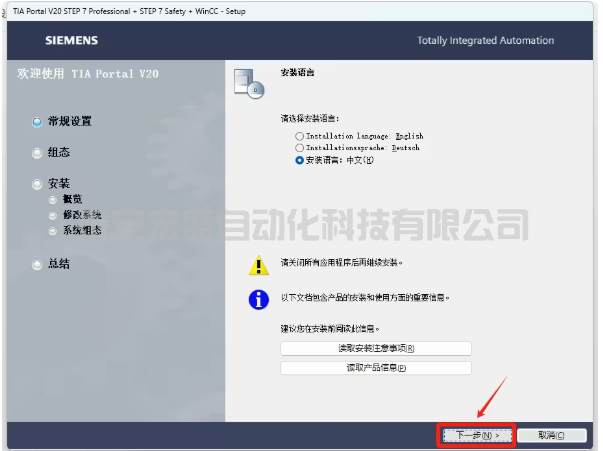The image size is (603, 451).
Task: Select Installationssprache: Deutsch radio button
Action: pyautogui.click(x=299, y=148)
